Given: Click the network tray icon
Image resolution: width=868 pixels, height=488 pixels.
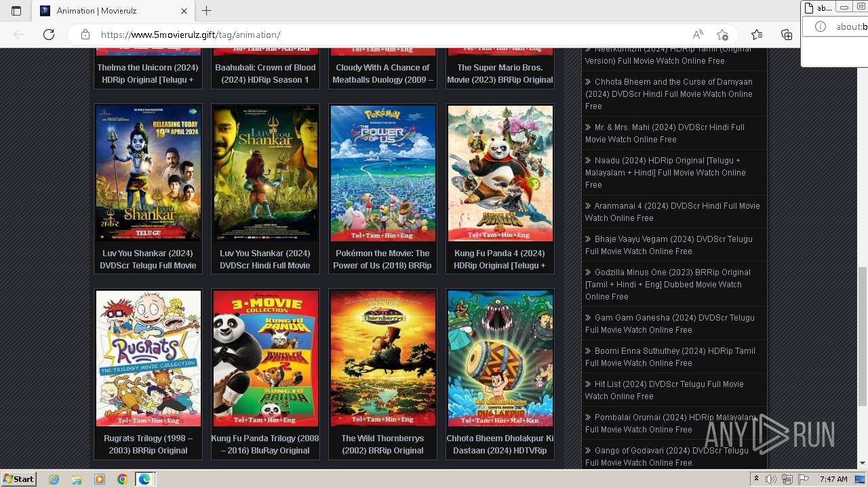Looking at the screenshot, I should (787, 479).
